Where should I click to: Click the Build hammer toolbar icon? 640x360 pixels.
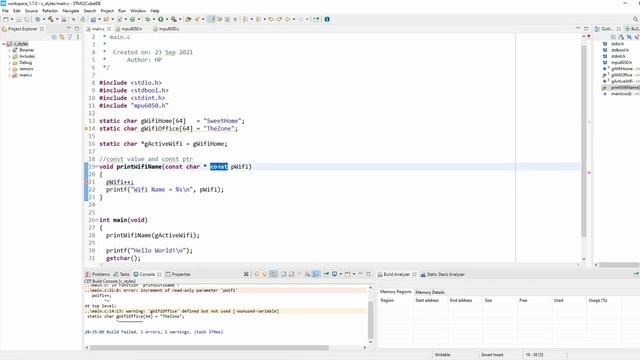point(51,19)
